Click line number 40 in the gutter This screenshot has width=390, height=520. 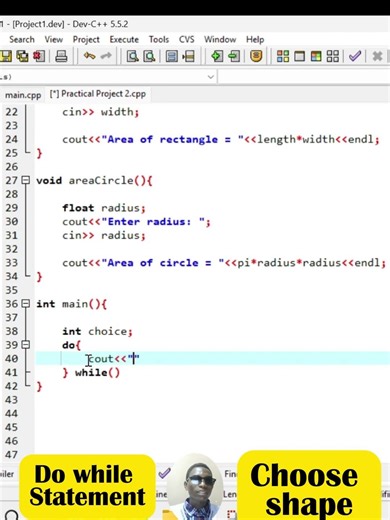click(11, 359)
